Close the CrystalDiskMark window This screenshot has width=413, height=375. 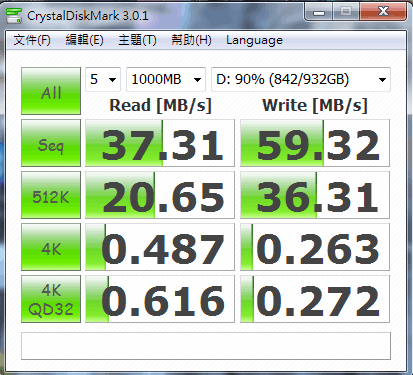click(383, 12)
